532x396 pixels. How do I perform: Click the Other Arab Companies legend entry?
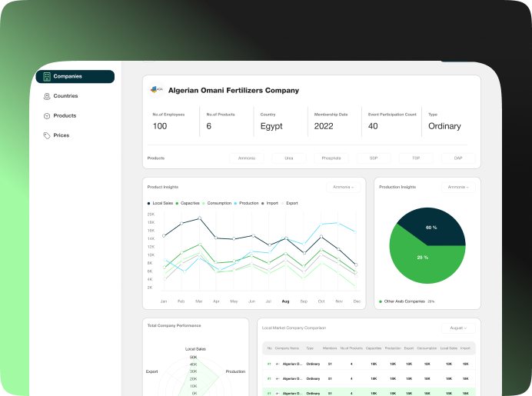tap(407, 301)
